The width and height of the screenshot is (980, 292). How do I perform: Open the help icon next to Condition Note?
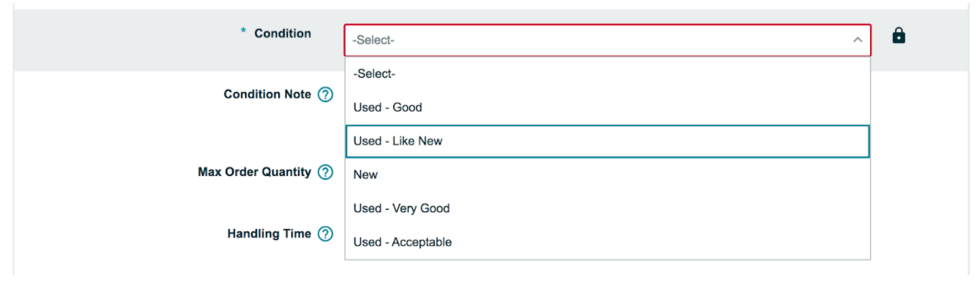(326, 95)
